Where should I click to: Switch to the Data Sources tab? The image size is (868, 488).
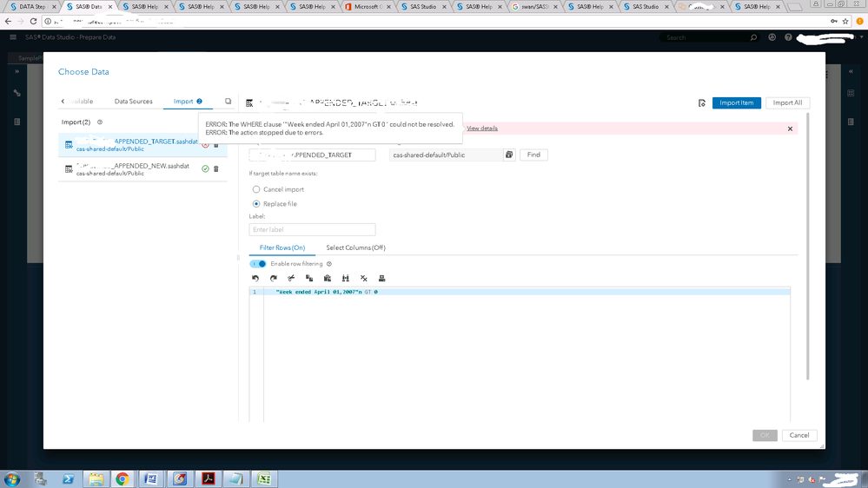(x=134, y=102)
